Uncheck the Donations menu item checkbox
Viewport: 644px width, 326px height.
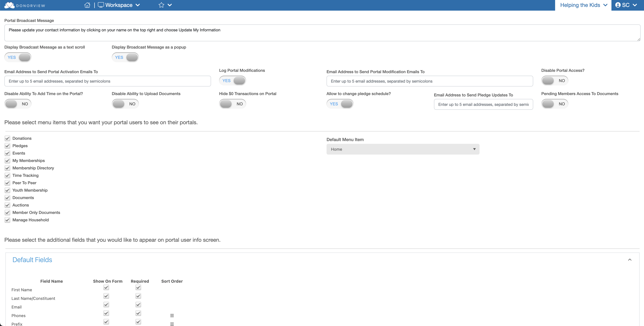[7, 138]
